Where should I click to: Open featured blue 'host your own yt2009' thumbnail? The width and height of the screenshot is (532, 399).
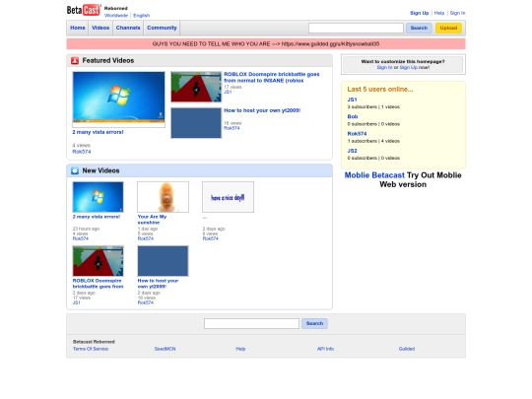tap(196, 123)
